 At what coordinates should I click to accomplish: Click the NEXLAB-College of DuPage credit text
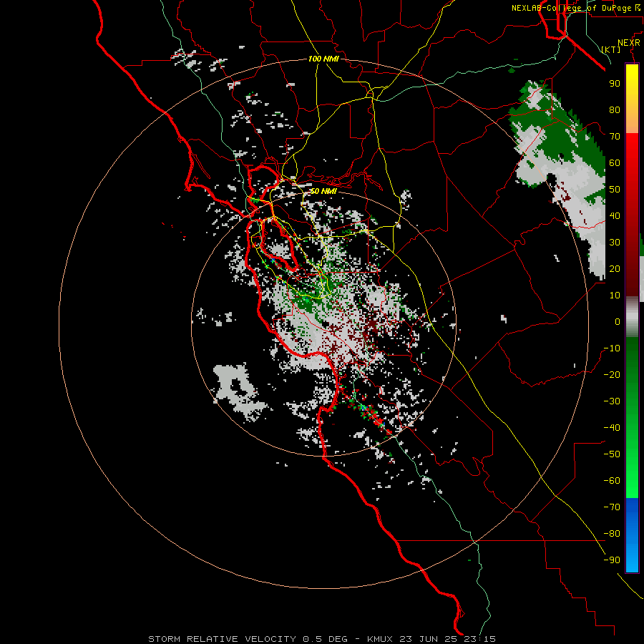(x=577, y=8)
